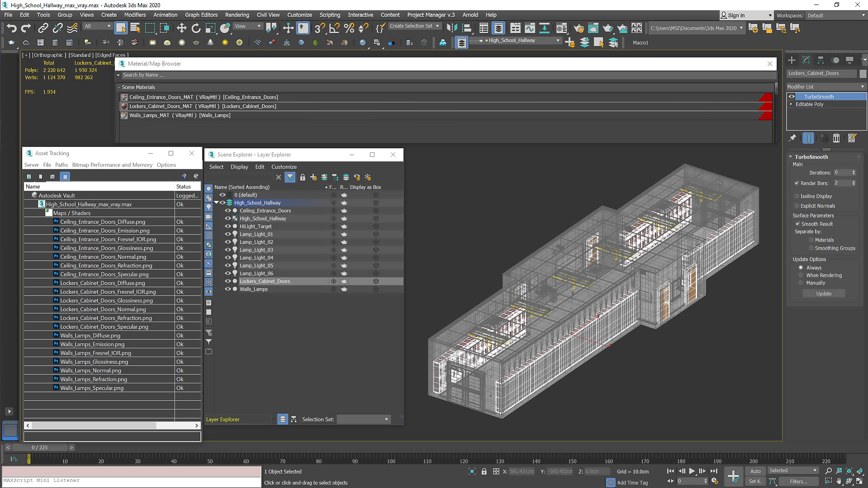Click the Update button in TurboSmooth

[824, 293]
